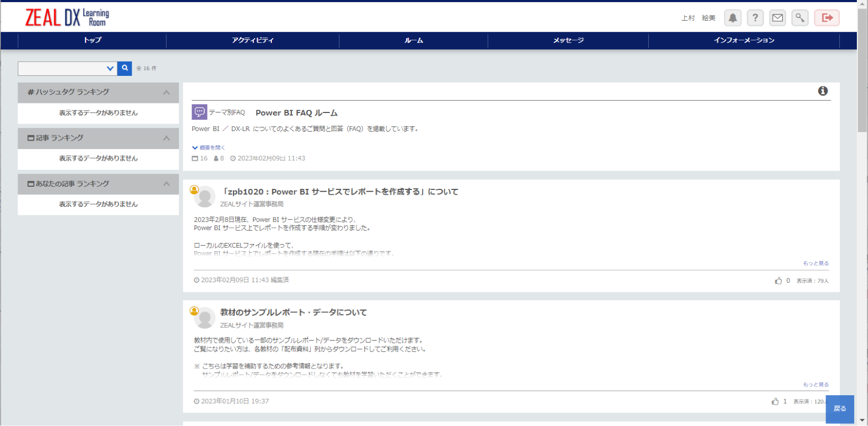
Task: Open the help question mark icon
Action: [x=755, y=18]
